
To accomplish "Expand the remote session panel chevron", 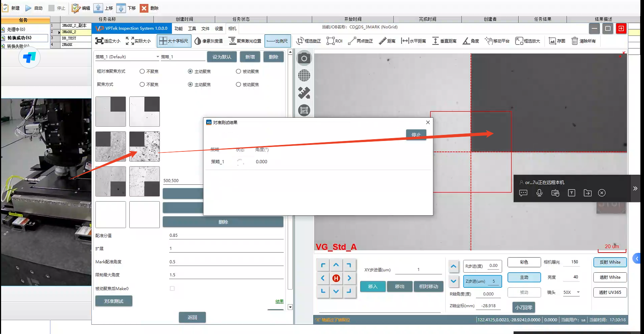I will coord(635,188).
